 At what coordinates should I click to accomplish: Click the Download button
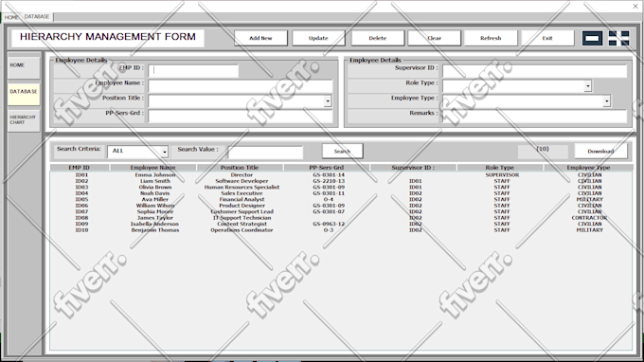coord(600,152)
